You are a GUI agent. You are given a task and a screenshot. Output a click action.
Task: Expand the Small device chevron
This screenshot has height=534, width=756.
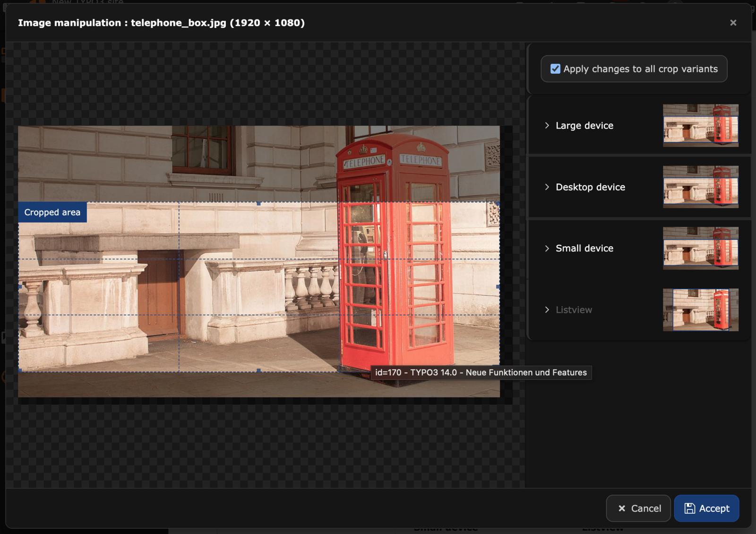click(x=547, y=249)
